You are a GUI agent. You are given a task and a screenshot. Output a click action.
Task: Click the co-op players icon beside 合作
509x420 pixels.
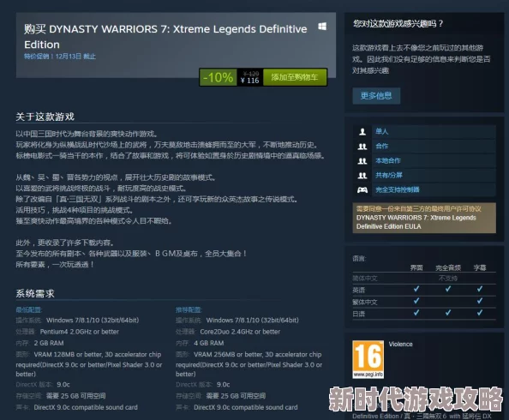(x=362, y=147)
